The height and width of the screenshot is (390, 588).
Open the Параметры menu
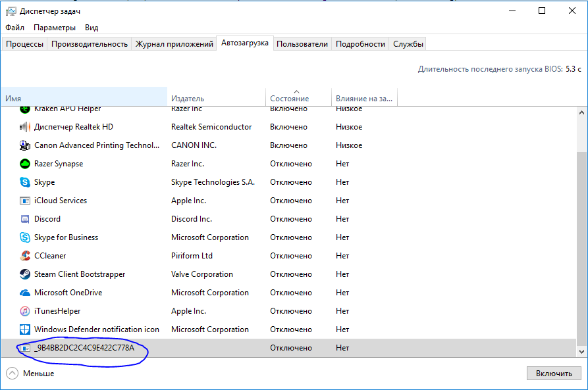point(55,28)
